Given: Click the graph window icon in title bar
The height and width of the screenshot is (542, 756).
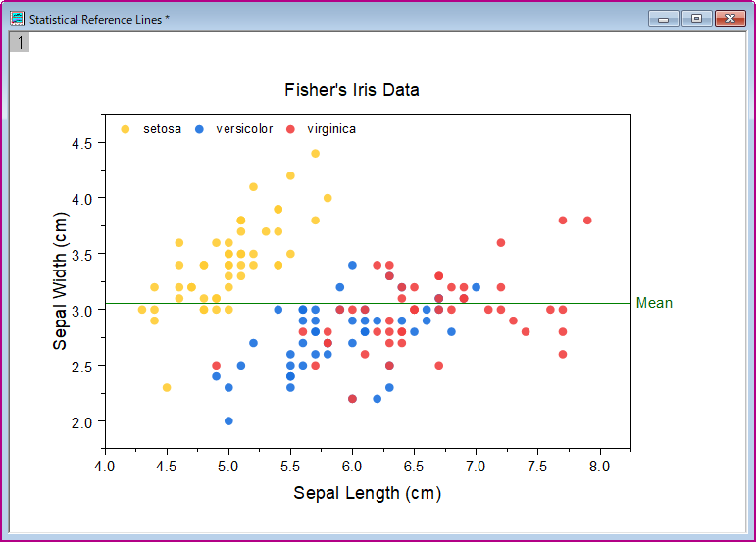Looking at the screenshot, I should pyautogui.click(x=18, y=19).
